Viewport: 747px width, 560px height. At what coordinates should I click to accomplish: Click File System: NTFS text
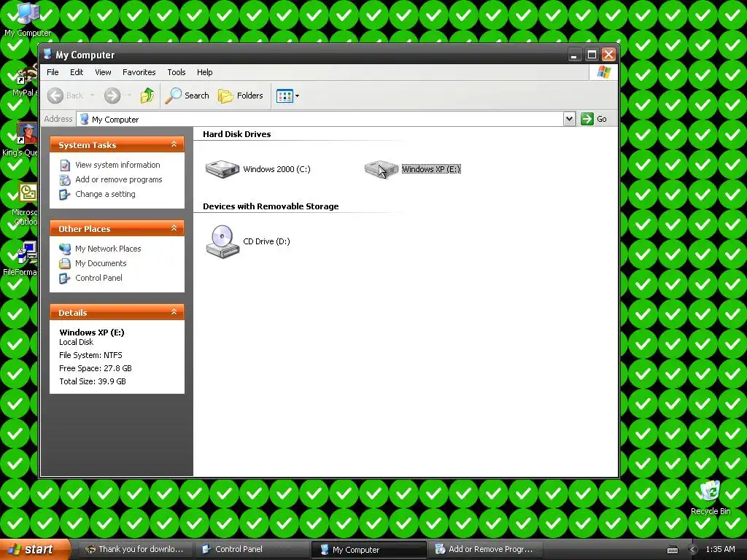click(x=90, y=355)
